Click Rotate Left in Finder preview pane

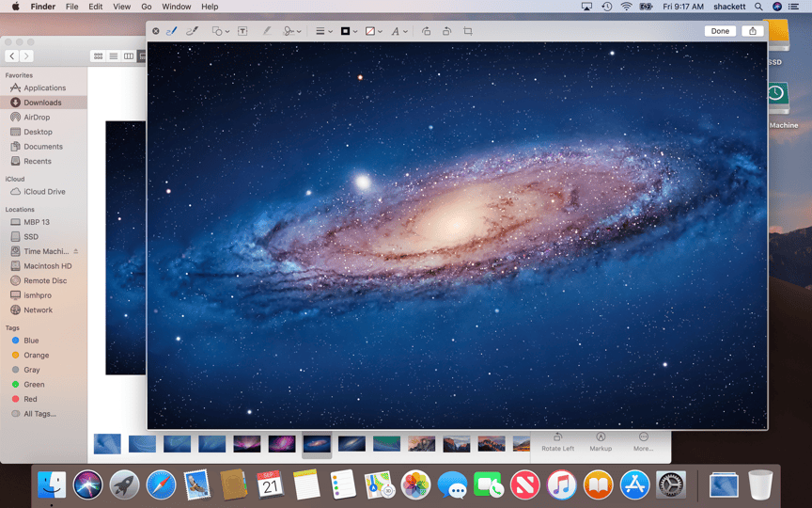point(557,442)
